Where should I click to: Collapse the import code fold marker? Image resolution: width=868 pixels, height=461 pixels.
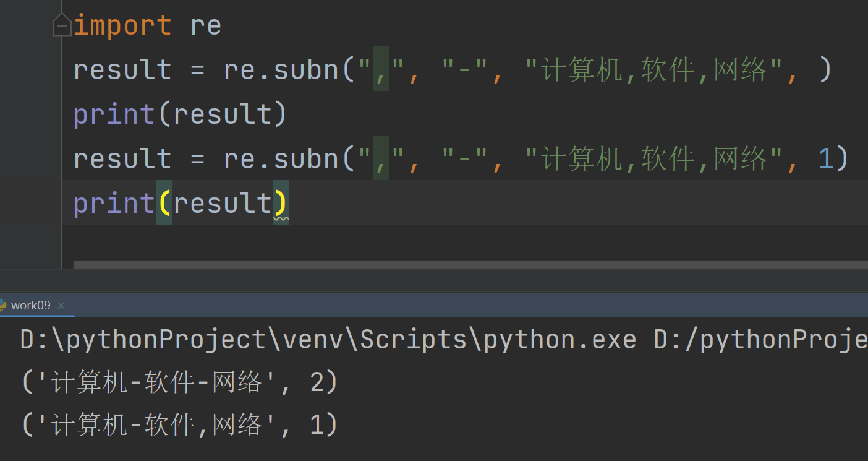coord(62,25)
